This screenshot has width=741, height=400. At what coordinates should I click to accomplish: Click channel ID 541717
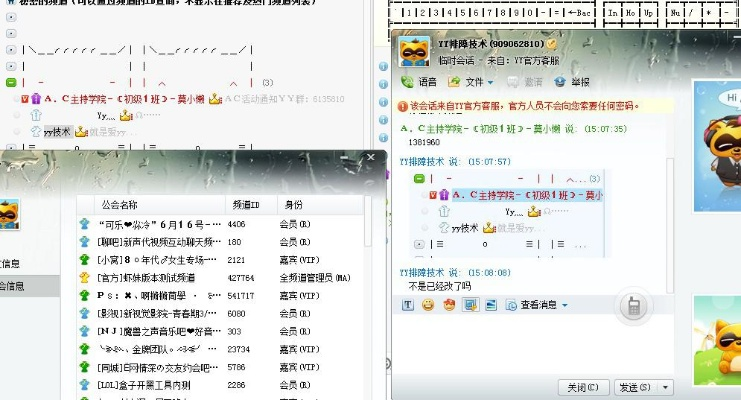point(241,296)
